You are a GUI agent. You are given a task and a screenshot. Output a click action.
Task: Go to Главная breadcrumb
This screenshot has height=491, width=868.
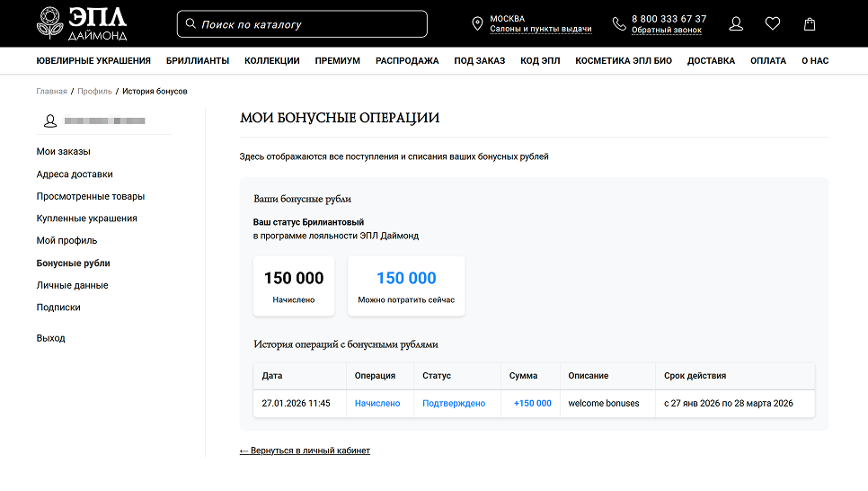pyautogui.click(x=51, y=92)
